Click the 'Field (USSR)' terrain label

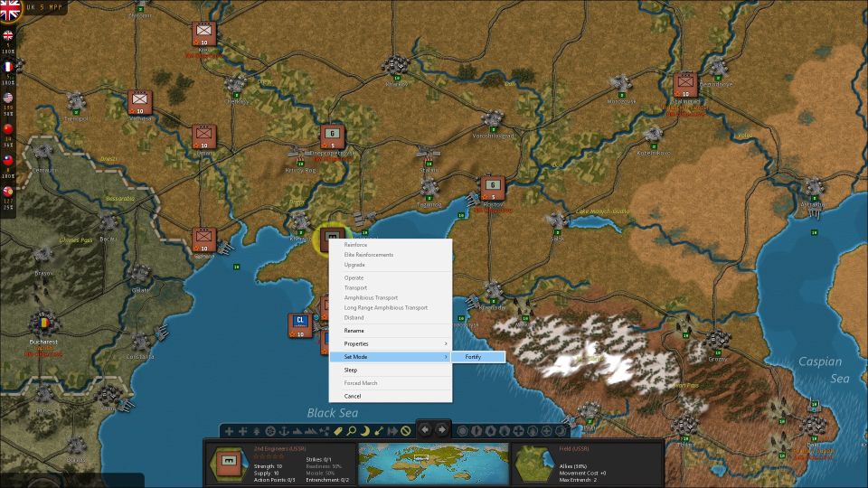coord(574,449)
